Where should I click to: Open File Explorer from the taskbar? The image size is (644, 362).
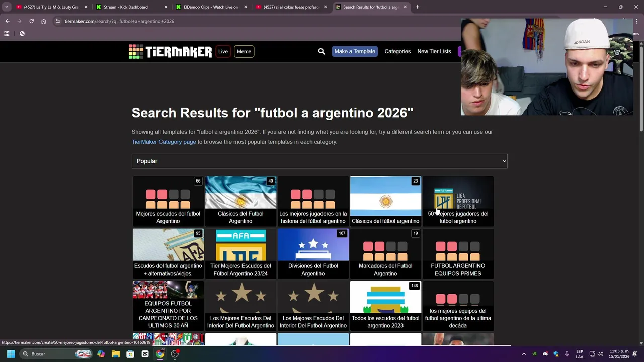point(116,354)
